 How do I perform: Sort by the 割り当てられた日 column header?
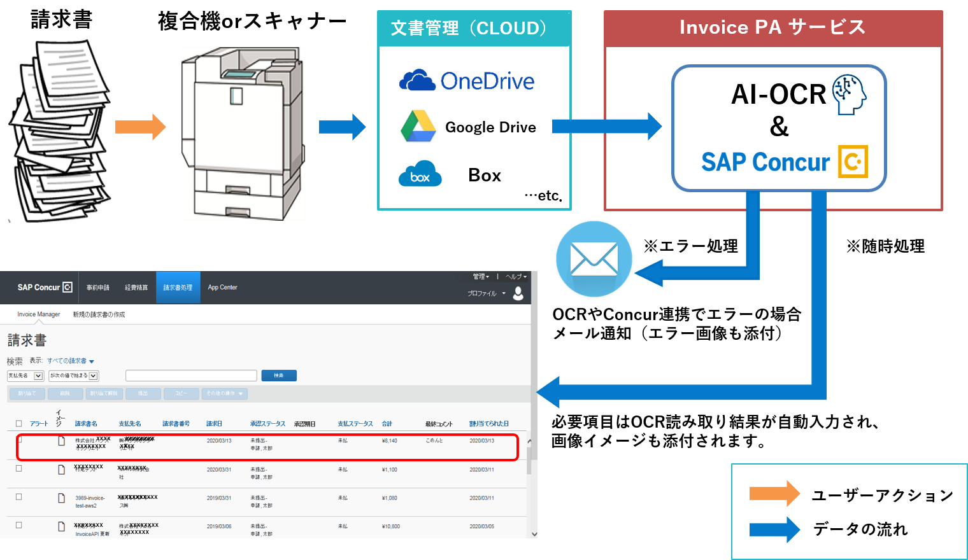click(489, 424)
